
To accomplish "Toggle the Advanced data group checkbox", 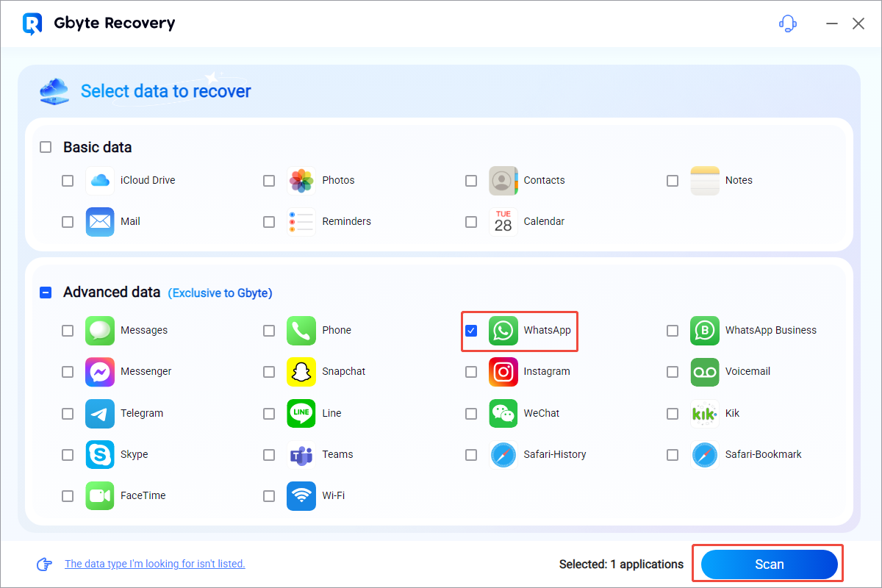I will coord(46,293).
